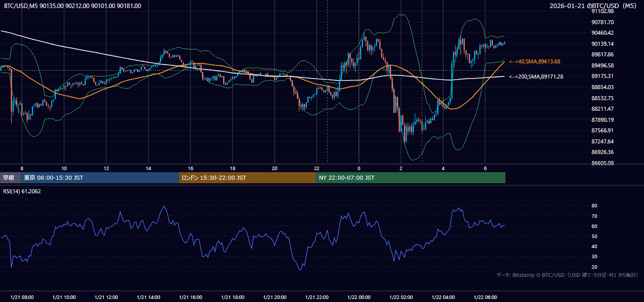Viewport: 644px width, 302px height.
Task: Click price axis value 86926.36
Action: pyautogui.click(x=603, y=152)
